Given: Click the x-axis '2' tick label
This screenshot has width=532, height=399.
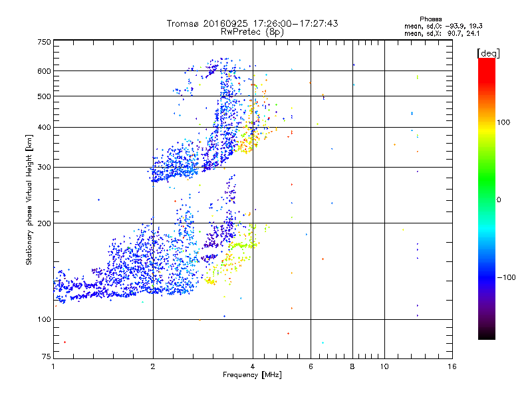Looking at the screenshot, I should coord(153,366).
